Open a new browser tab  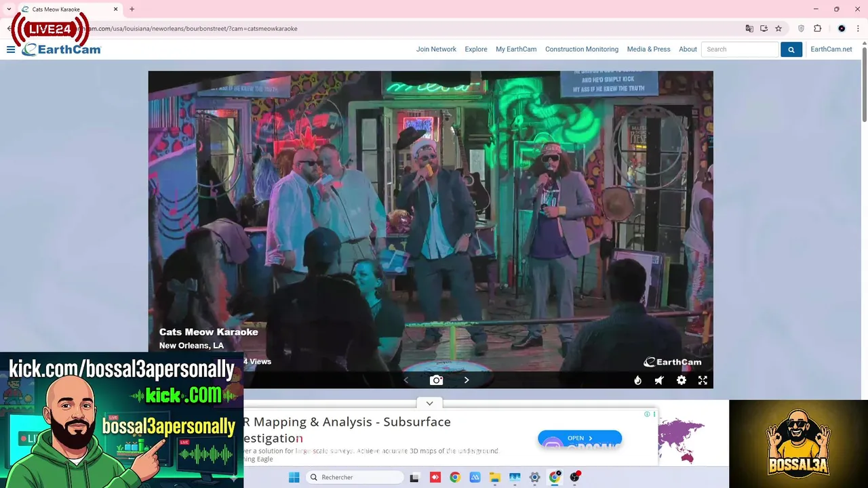coord(132,9)
